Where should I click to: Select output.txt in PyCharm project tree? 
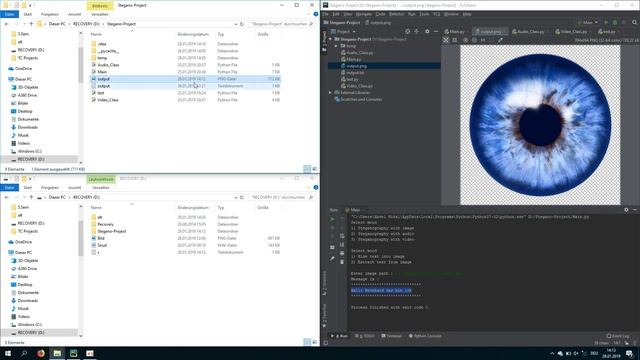(353, 73)
